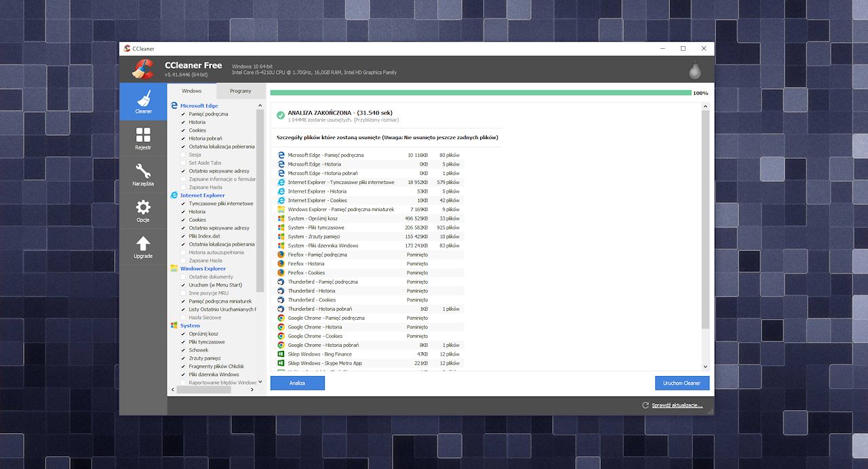This screenshot has height=469, width=868.
Task: Click the results list's scroll-up arrow
Action: coord(705,107)
